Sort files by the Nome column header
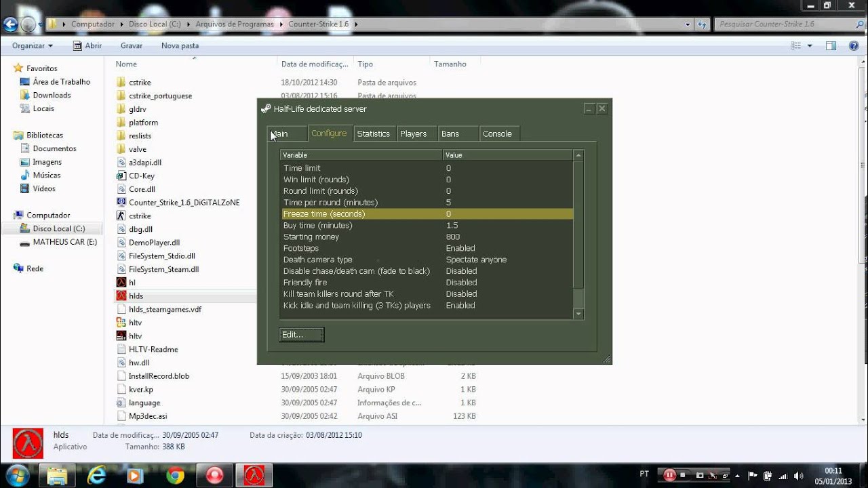868x488 pixels. (127, 64)
